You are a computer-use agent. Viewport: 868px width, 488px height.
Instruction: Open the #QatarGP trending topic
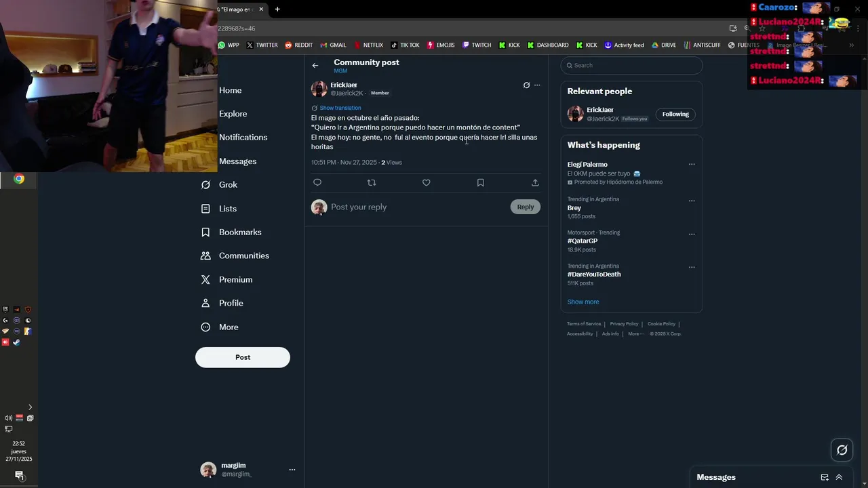point(583,241)
